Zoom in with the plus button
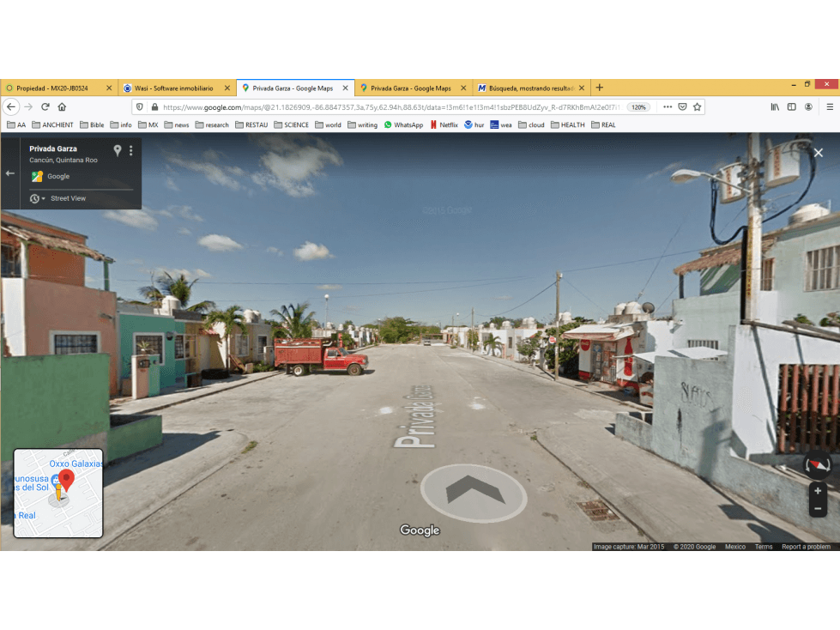This screenshot has width=840, height=630. pos(818,491)
